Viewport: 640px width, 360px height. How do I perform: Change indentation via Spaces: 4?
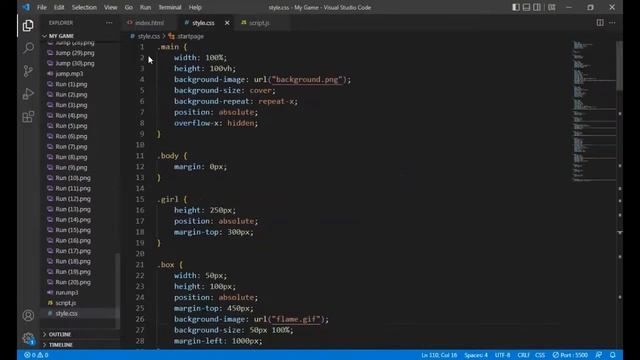point(476,355)
